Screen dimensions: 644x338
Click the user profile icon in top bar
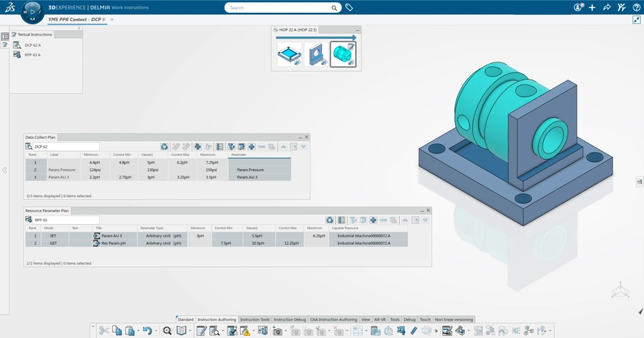(578, 7)
